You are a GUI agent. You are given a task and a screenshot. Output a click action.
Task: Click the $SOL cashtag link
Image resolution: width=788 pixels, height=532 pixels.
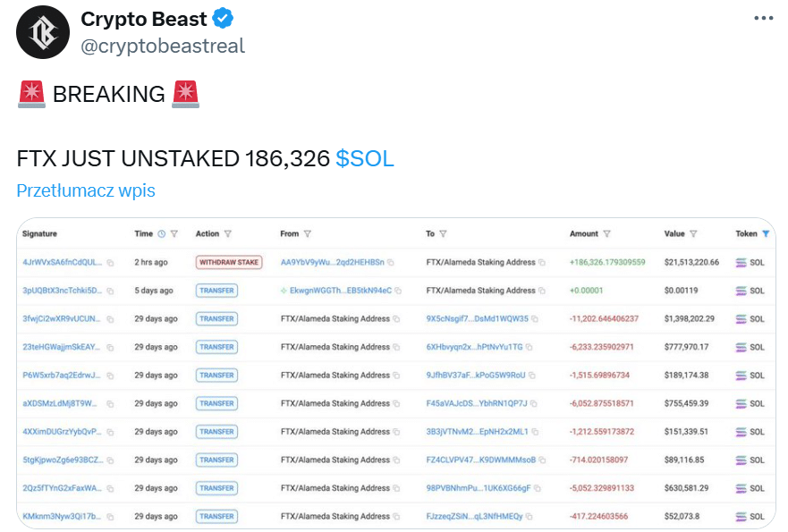(x=365, y=159)
